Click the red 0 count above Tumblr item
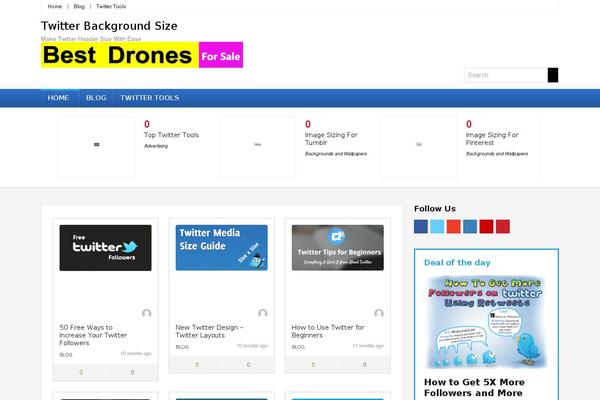The image size is (600, 400). [308, 124]
